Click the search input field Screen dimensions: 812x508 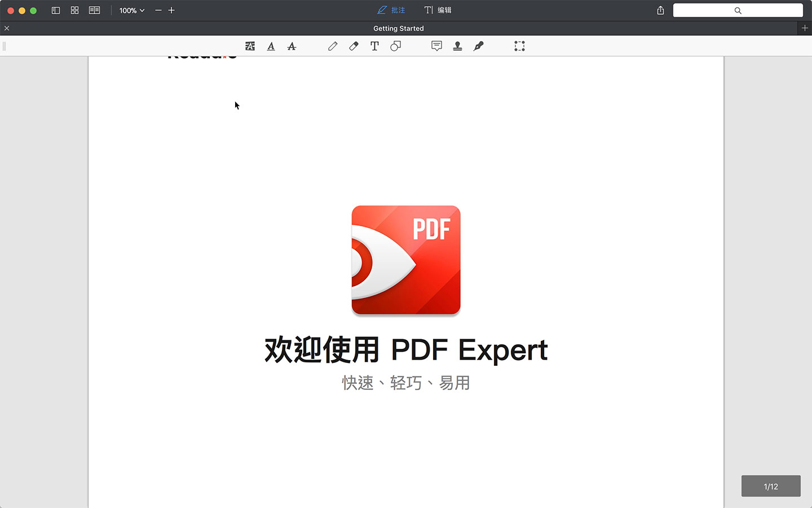[x=738, y=10]
